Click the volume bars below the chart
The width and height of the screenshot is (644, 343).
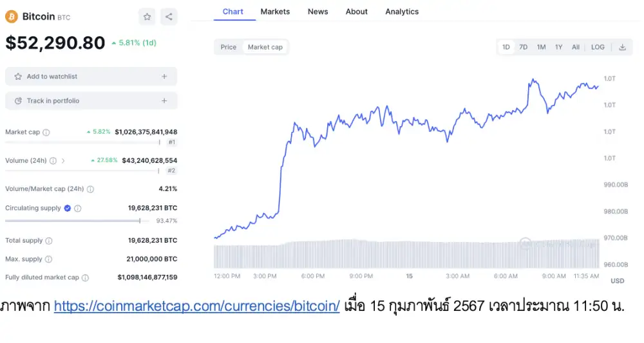pyautogui.click(x=406, y=254)
